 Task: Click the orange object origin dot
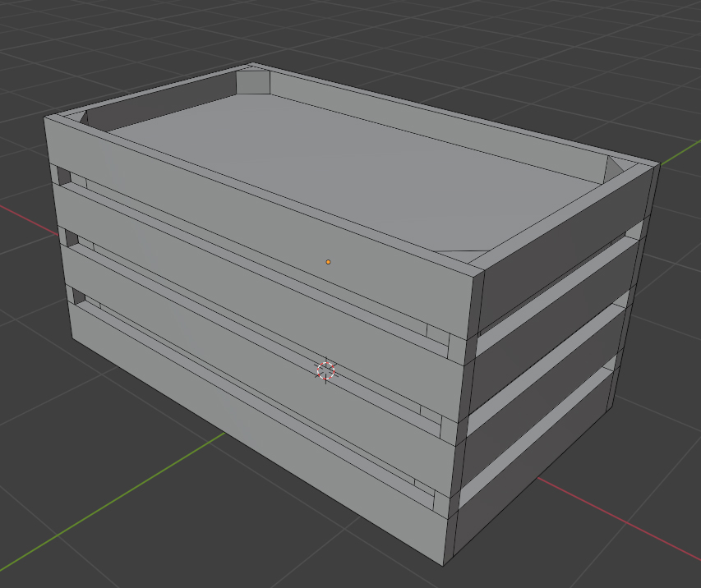(x=328, y=262)
